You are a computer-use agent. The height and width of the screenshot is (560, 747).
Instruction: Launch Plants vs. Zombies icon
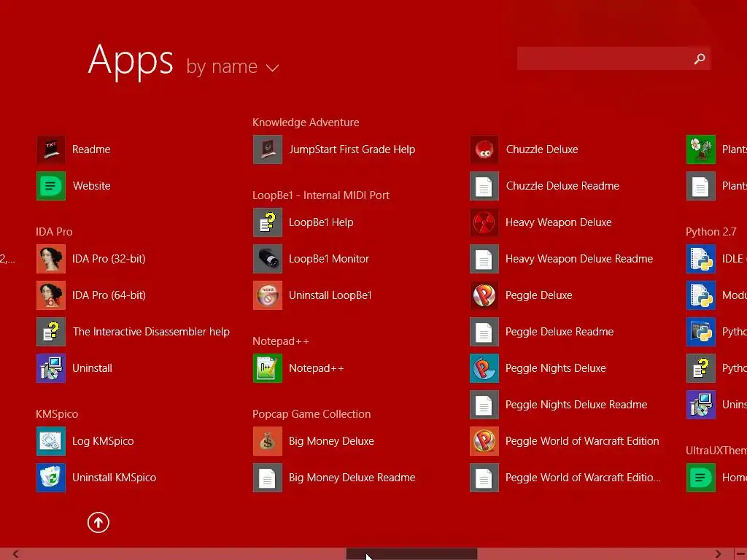coord(701,149)
